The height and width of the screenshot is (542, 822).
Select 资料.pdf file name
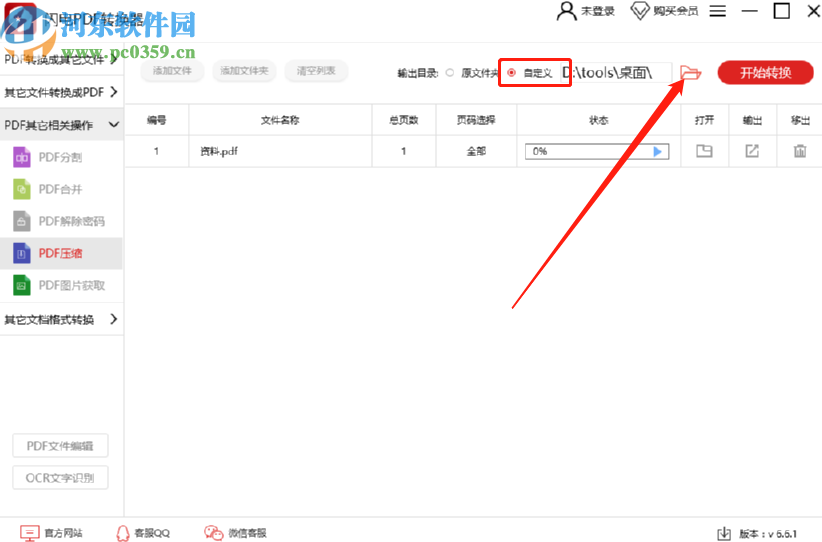(219, 151)
